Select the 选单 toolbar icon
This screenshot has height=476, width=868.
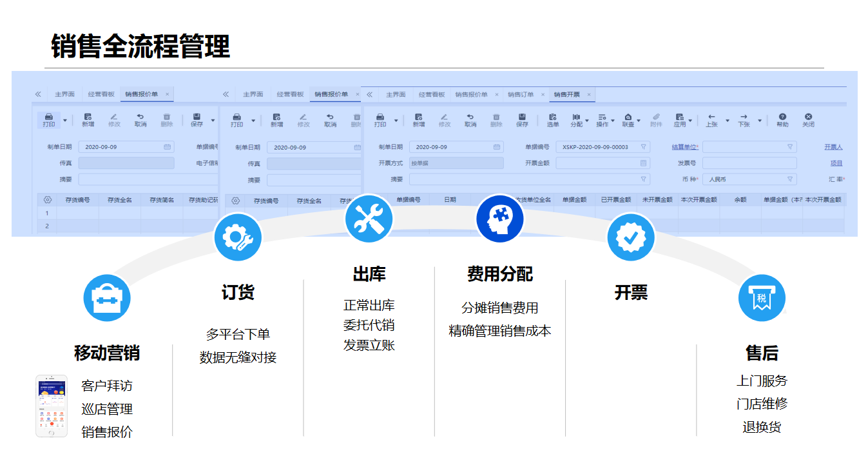[552, 119]
